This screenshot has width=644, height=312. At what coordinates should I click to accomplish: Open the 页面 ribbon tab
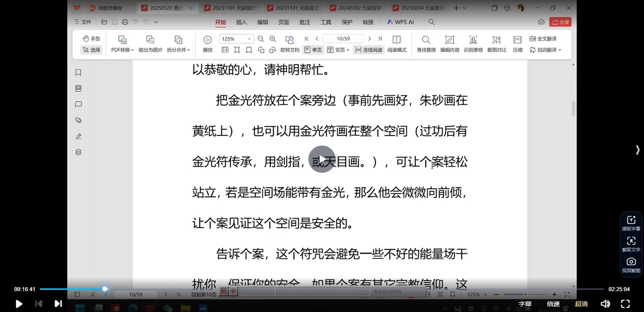(283, 22)
